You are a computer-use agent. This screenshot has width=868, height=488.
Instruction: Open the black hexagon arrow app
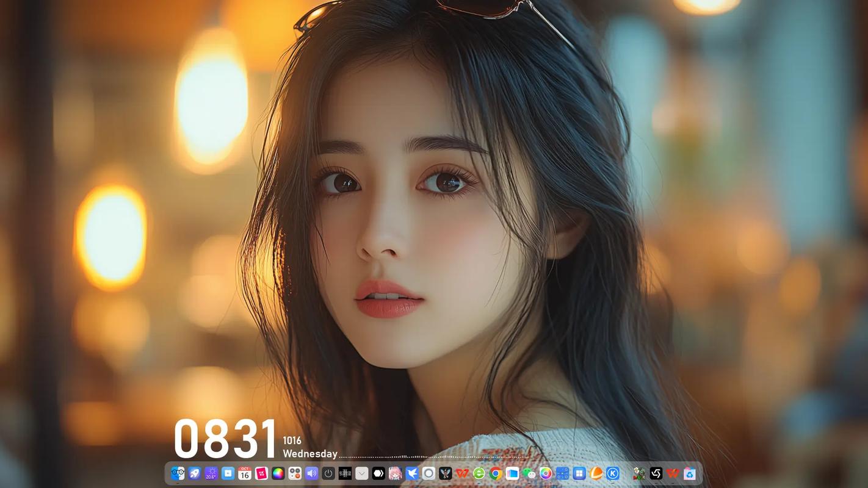point(378,473)
